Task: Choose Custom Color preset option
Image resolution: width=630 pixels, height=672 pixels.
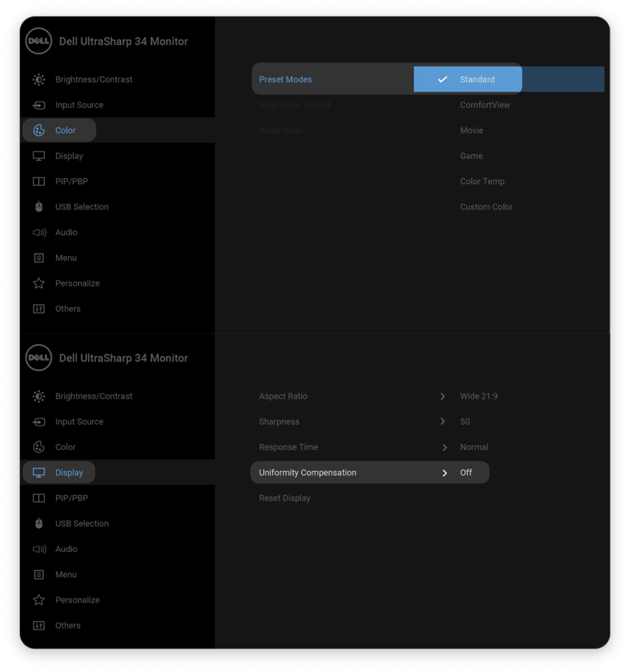Action: pyautogui.click(x=486, y=207)
